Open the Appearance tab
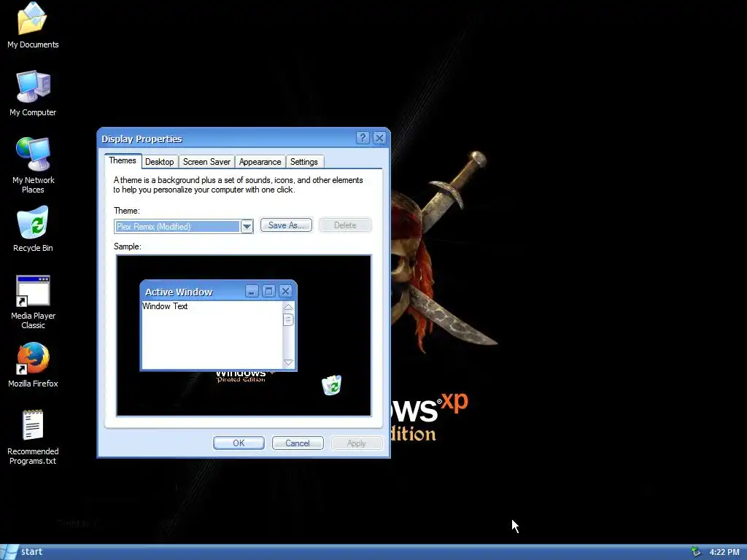Screen dimensions: 747x560 (260, 162)
